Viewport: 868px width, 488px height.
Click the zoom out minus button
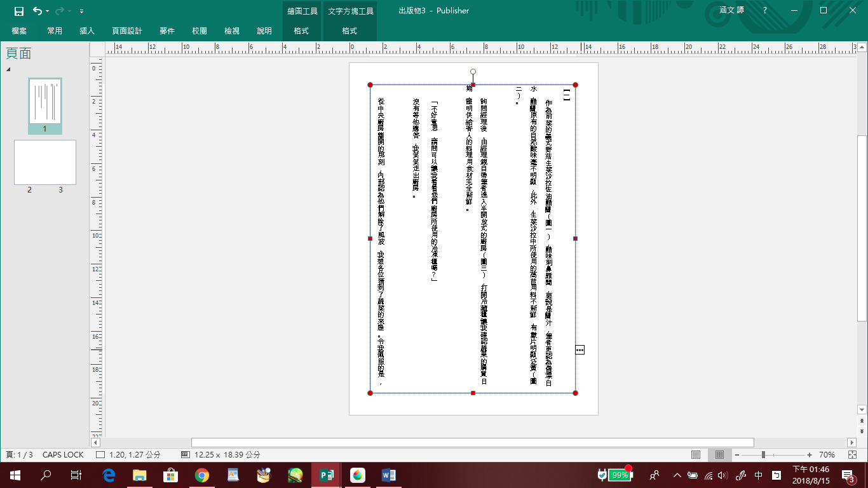737,455
